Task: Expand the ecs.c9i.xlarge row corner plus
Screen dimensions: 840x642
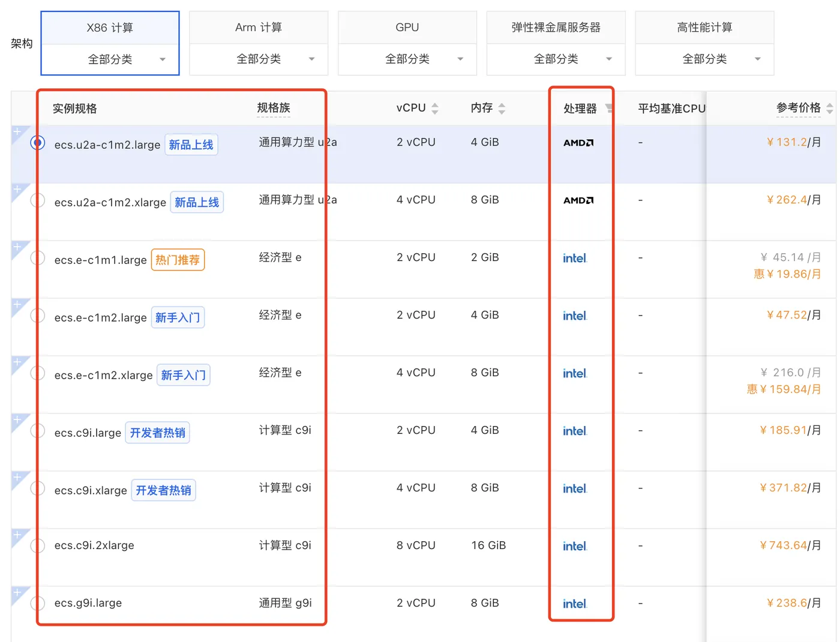Action: click(17, 478)
